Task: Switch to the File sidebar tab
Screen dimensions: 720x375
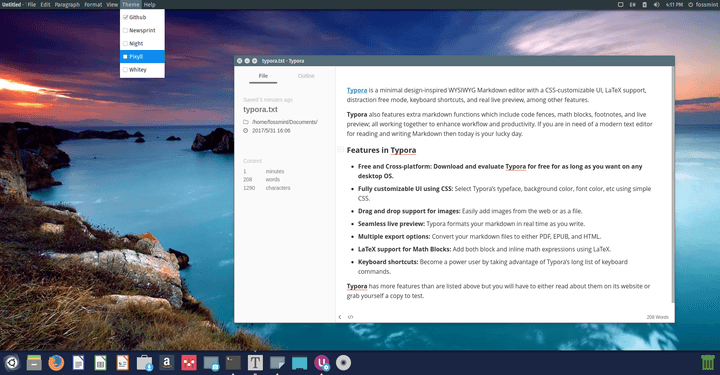Action: pos(263,76)
